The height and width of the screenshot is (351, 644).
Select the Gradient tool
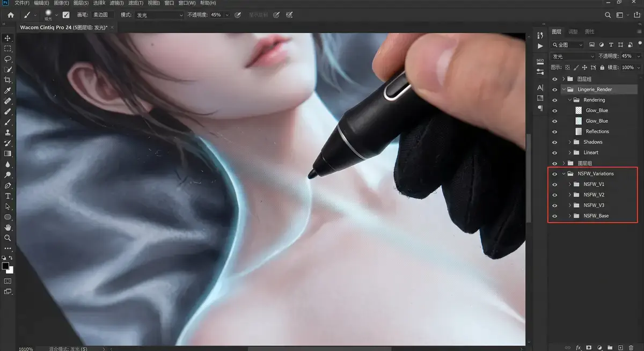pos(8,153)
